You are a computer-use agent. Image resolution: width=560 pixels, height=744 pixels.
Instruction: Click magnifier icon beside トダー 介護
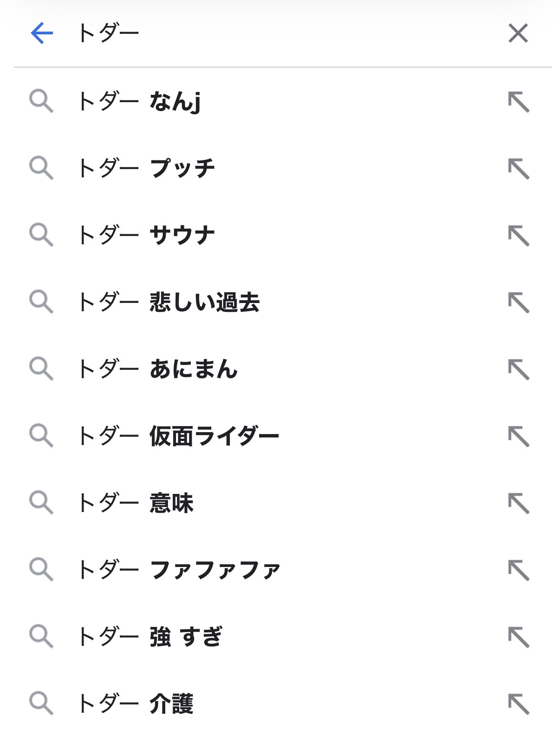[x=41, y=703]
